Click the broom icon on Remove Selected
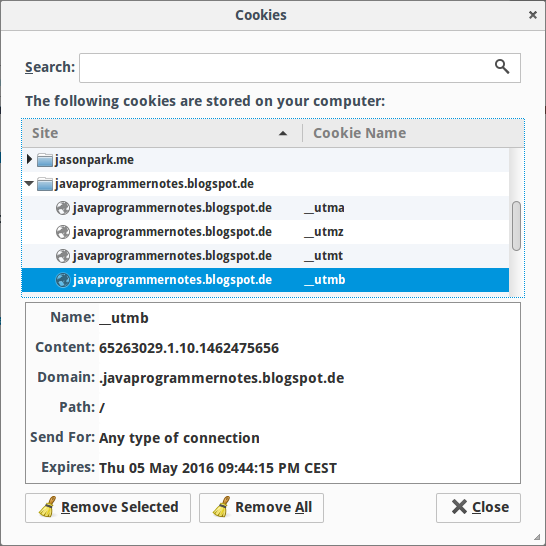The height and width of the screenshot is (546, 546). coord(47,507)
